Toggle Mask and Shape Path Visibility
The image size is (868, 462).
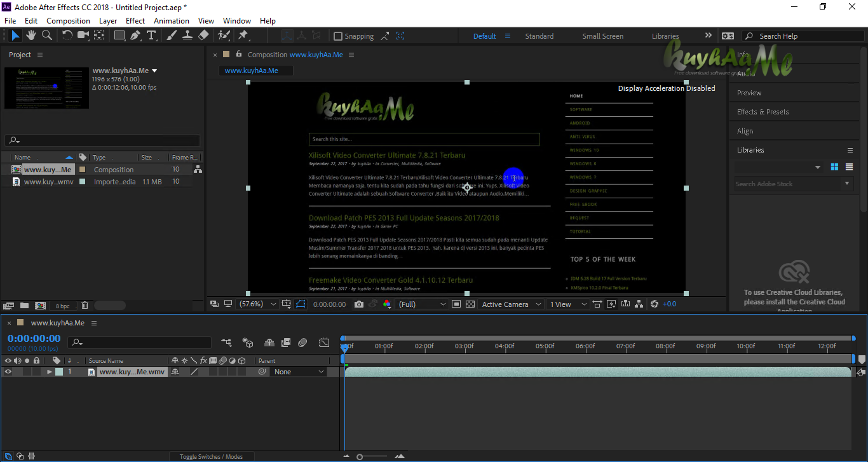coord(301,304)
